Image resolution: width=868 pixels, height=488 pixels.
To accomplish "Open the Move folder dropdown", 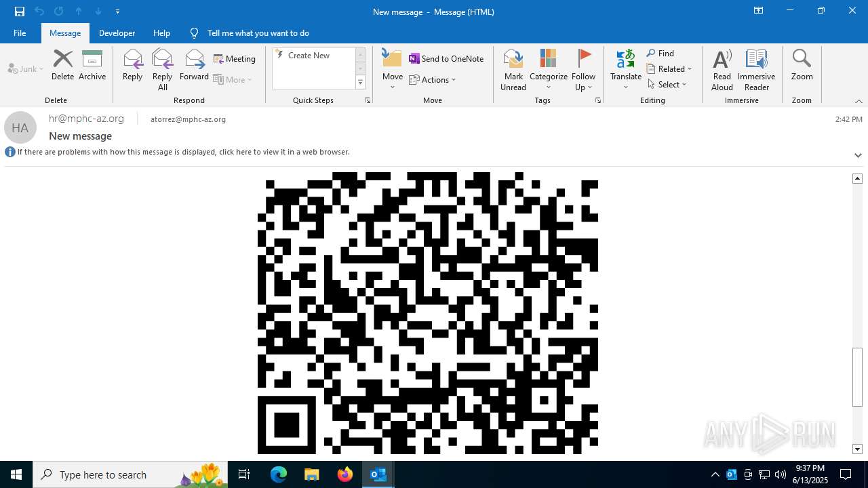I will click(x=393, y=69).
